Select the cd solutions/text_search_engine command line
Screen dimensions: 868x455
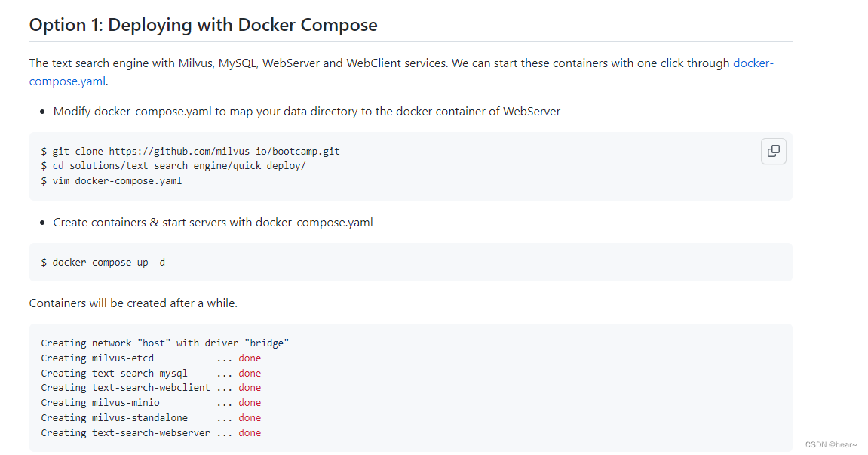173,166
